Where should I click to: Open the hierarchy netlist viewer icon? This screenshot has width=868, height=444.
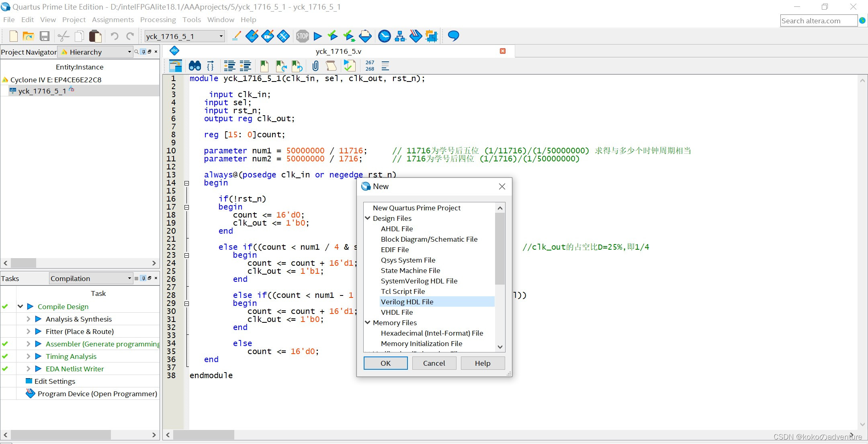(x=400, y=36)
